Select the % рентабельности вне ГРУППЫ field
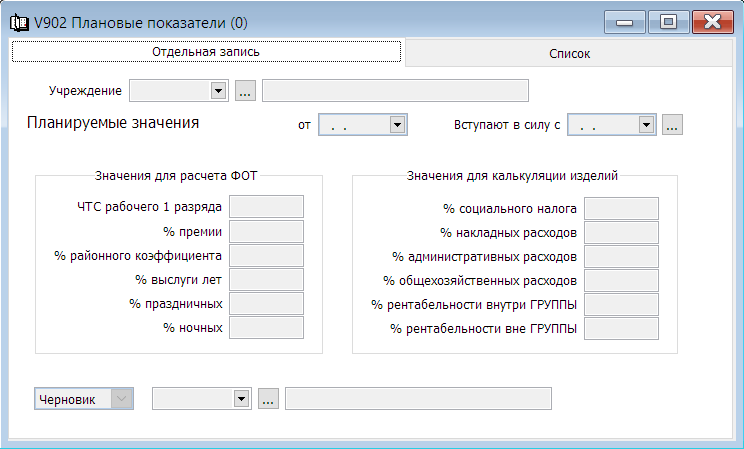The height and width of the screenshot is (449, 744). pos(621,328)
